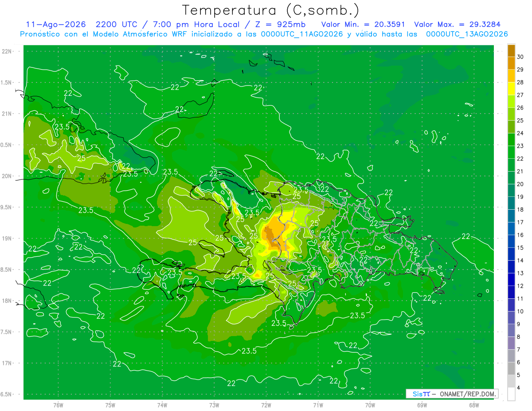Image resolution: width=532 pixels, height=411 pixels.
Task: Click the title "Temperatura (C,somb.)"
Action: tap(270, 10)
